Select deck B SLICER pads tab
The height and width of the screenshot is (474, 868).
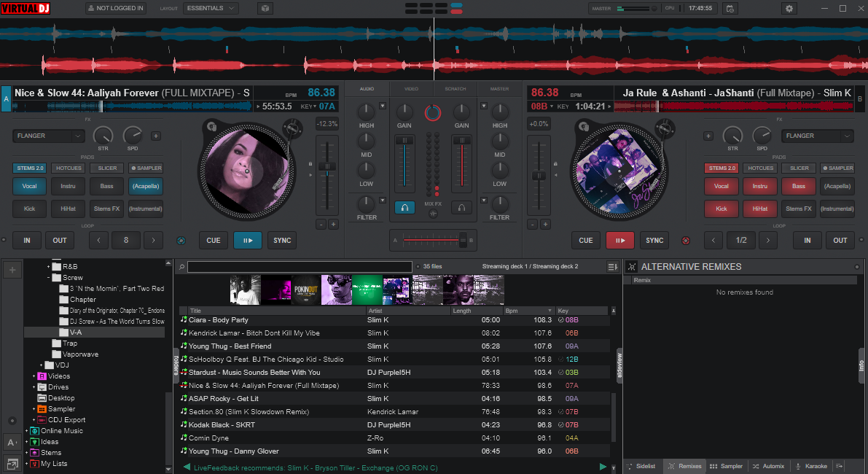tap(799, 168)
